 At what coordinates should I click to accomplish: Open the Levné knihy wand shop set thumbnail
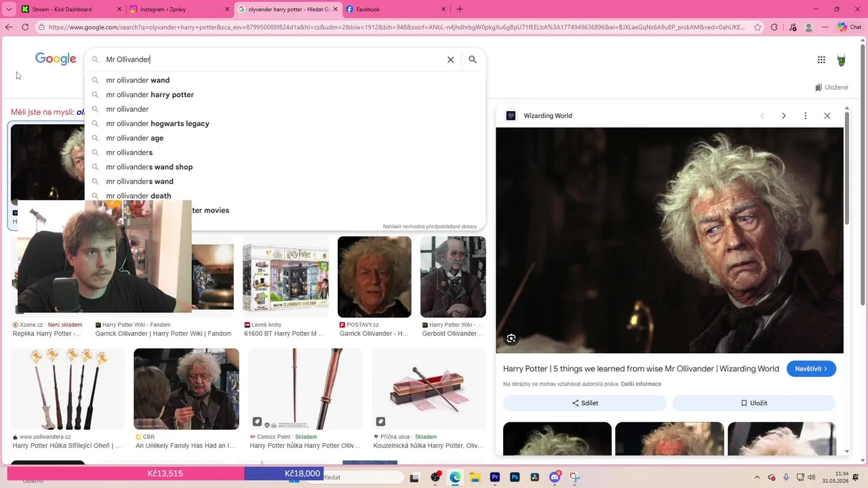tap(285, 277)
